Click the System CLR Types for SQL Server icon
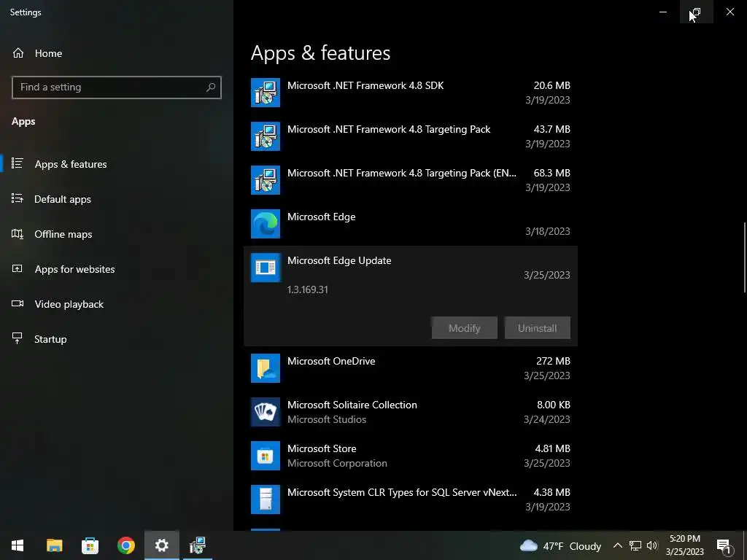 pyautogui.click(x=266, y=499)
